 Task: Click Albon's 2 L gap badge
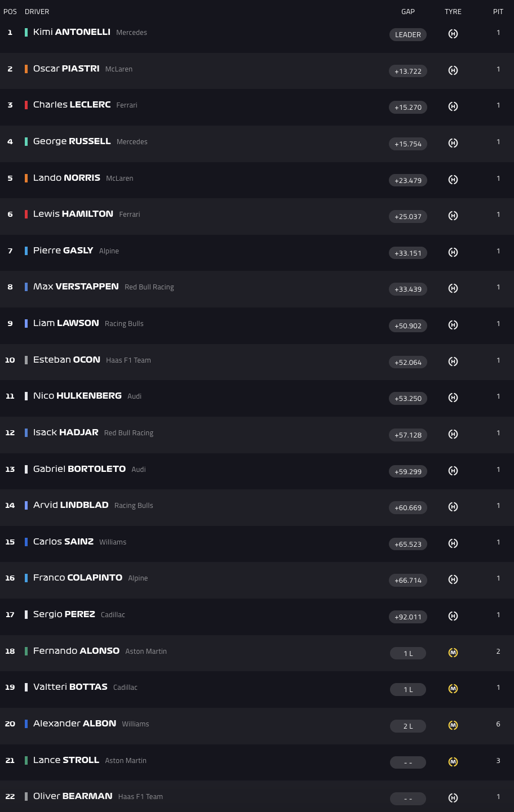coord(408,726)
